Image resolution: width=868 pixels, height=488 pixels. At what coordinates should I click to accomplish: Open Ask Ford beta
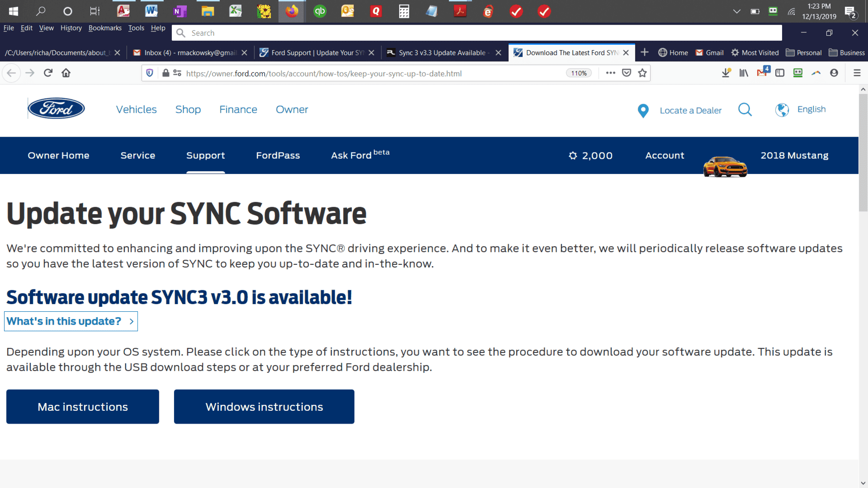tap(360, 155)
